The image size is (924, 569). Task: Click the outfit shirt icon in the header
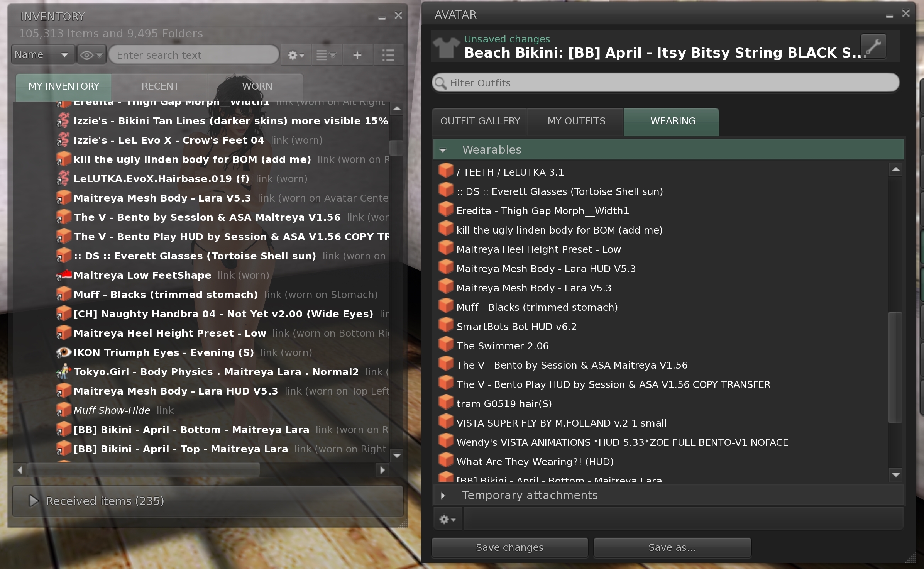pyautogui.click(x=446, y=47)
